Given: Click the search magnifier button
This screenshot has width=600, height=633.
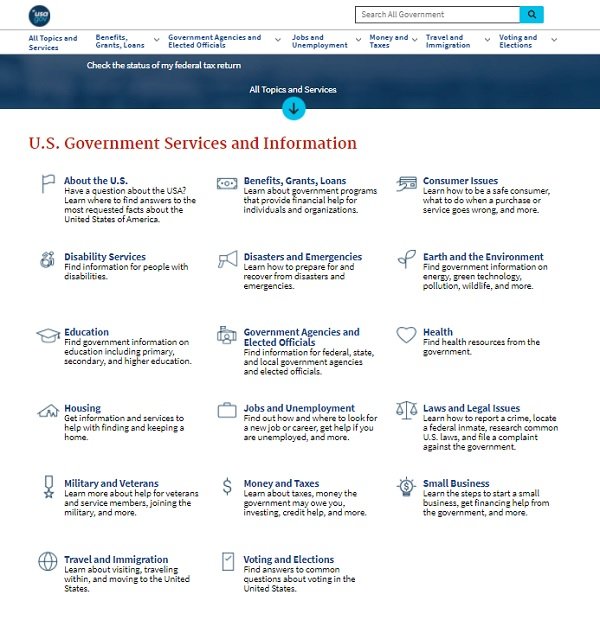Looking at the screenshot, I should (x=531, y=15).
